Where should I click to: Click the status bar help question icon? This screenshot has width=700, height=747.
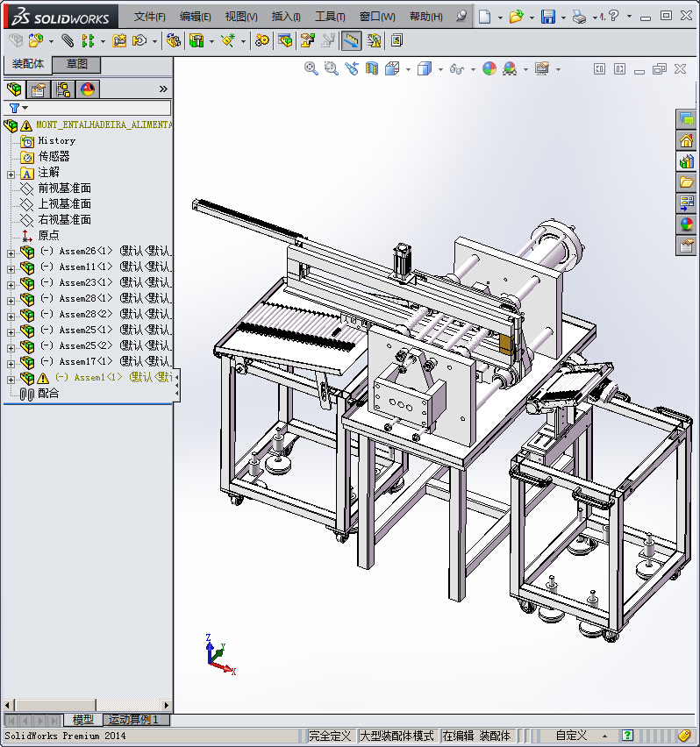point(627,736)
